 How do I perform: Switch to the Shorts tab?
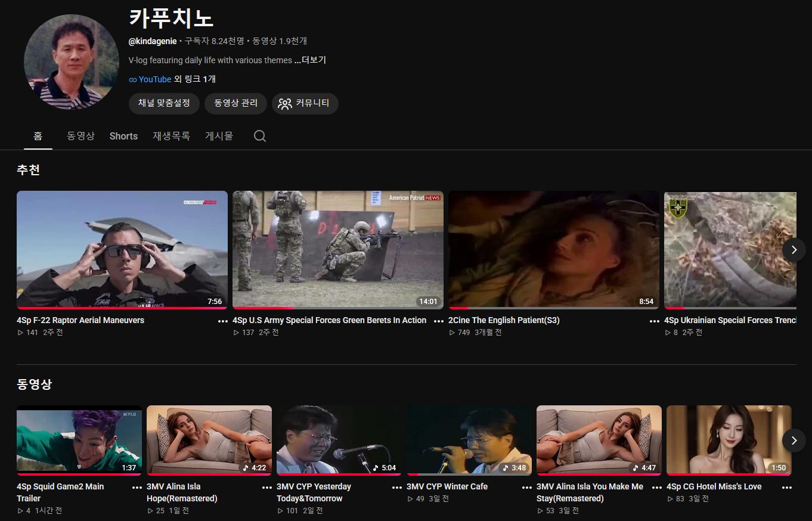point(123,136)
